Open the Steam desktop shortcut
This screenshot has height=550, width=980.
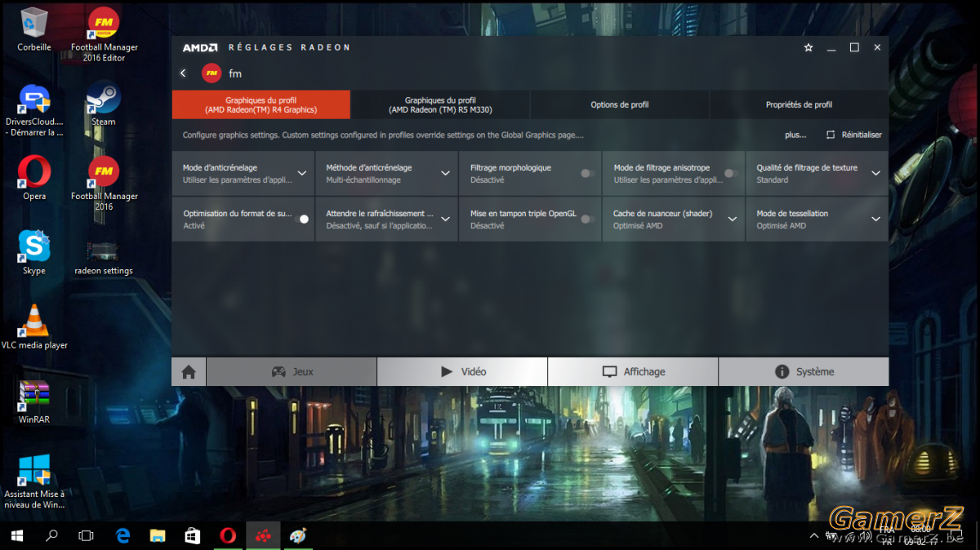pos(104,104)
